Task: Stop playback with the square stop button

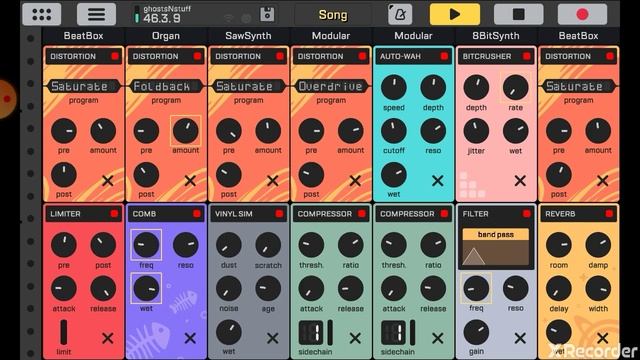Action: tap(518, 14)
